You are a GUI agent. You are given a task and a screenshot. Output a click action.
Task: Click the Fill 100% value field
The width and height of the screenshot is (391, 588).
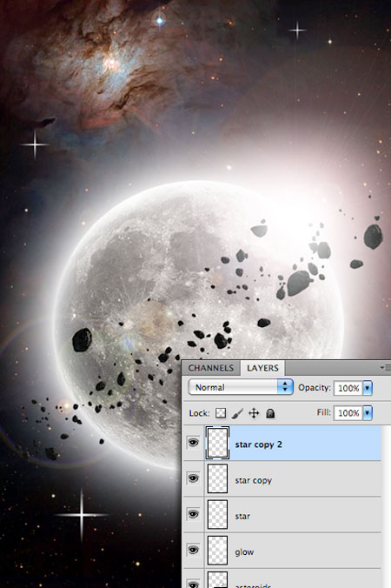pos(348,413)
